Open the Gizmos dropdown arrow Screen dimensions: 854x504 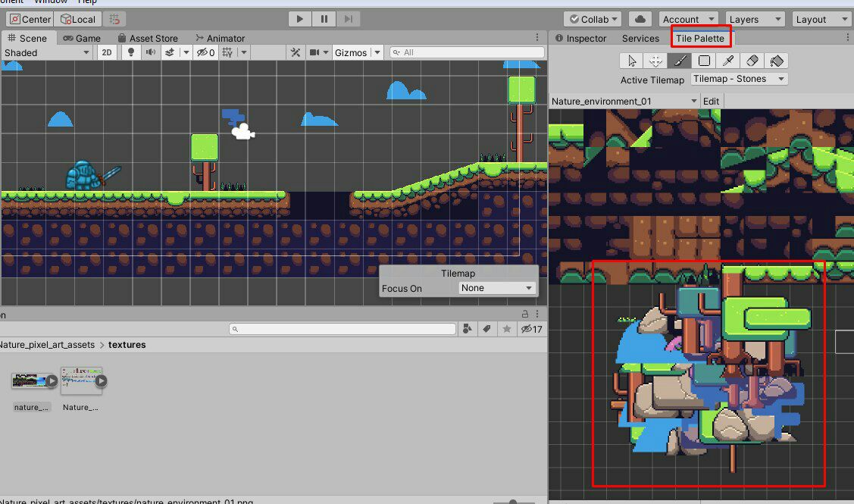tap(377, 52)
